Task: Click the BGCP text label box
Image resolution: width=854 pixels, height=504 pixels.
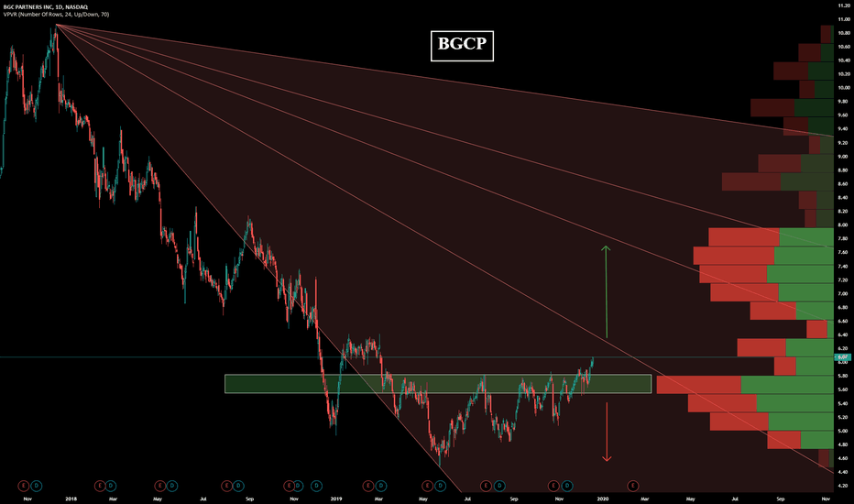Action: (462, 46)
